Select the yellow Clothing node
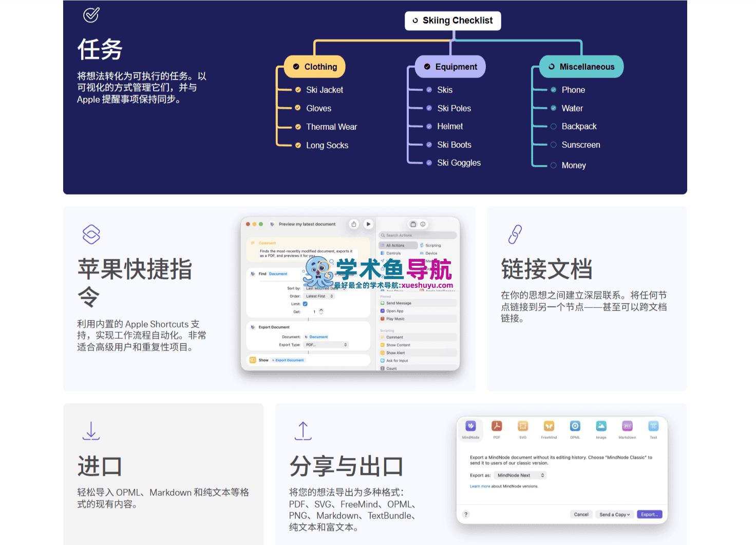 [315, 67]
